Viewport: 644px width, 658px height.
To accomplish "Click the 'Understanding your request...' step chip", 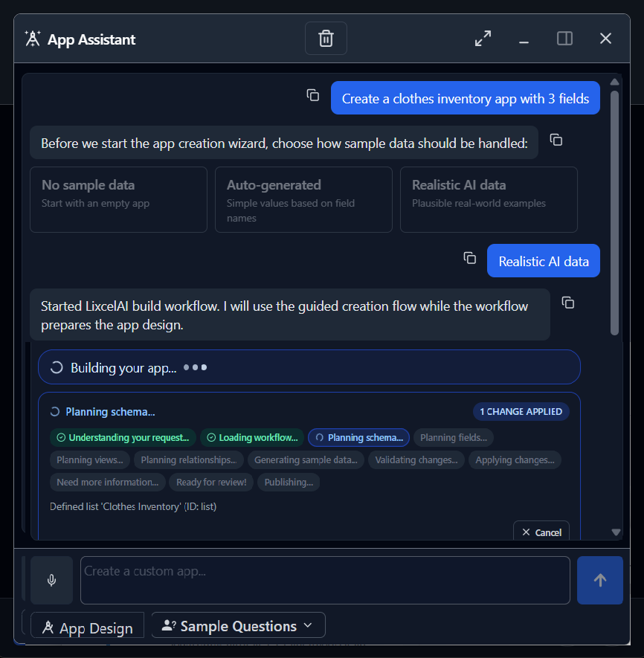I will pos(123,437).
